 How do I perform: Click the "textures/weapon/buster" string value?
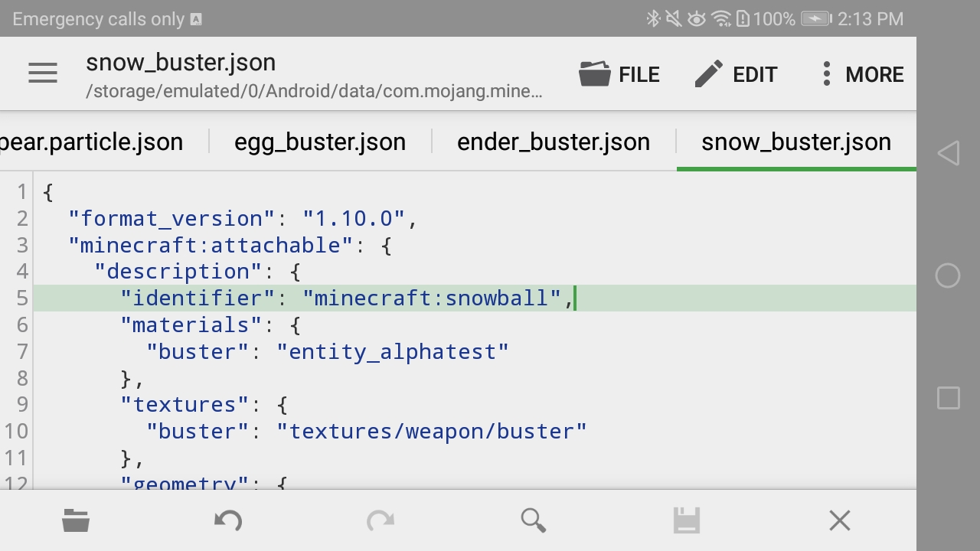[x=432, y=432]
